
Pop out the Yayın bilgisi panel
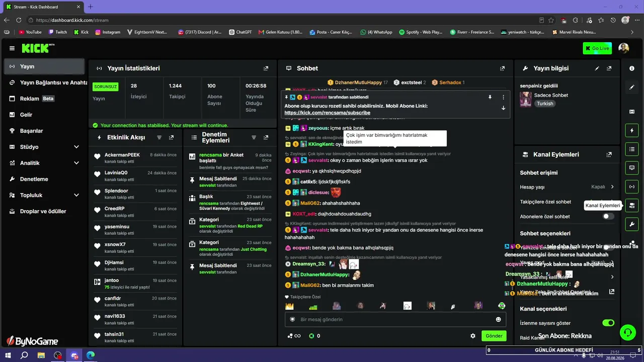click(609, 68)
